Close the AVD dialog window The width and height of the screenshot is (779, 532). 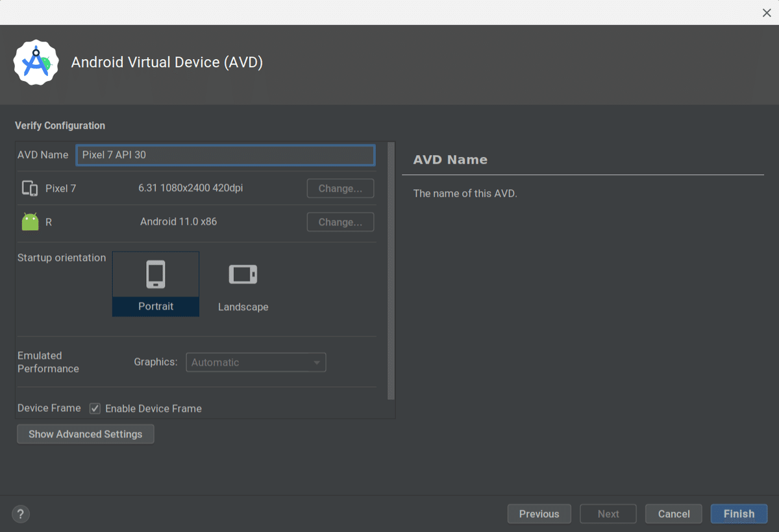click(767, 13)
